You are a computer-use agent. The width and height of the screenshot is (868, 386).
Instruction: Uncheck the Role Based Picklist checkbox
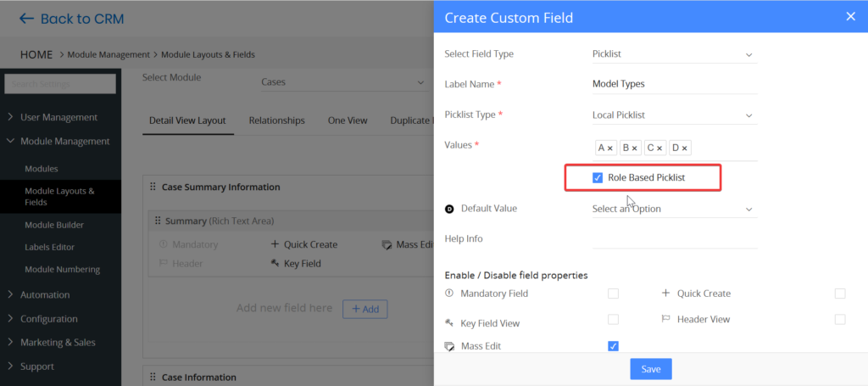[598, 178]
